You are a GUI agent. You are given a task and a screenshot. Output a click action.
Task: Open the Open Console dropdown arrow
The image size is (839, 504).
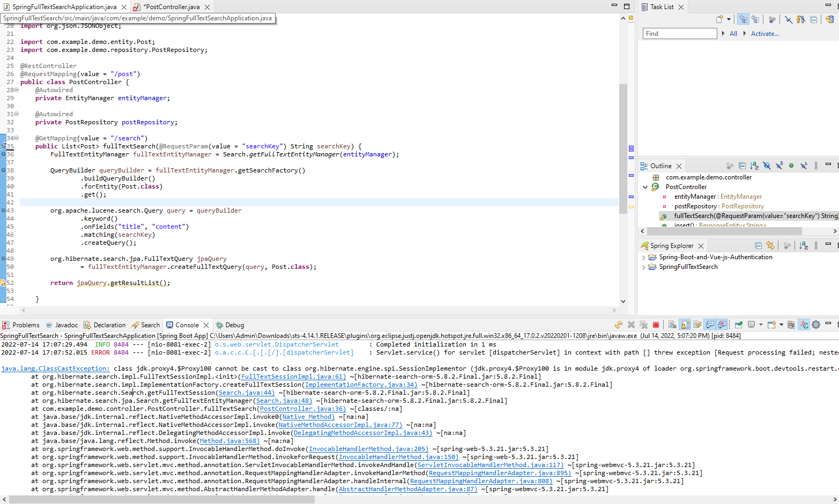[x=781, y=325]
